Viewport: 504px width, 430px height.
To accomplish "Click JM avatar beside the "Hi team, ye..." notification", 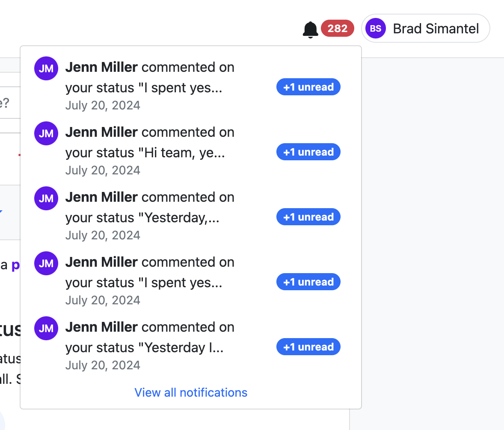I will tap(46, 133).
